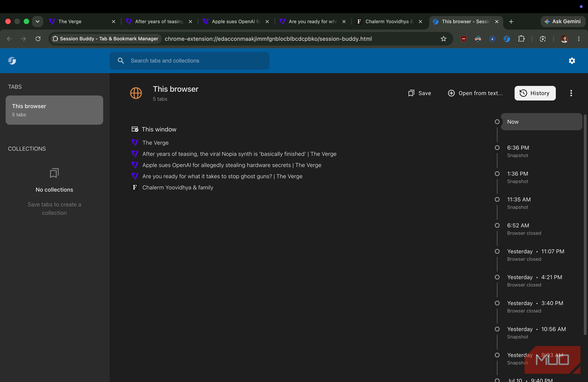Switch to The Verge tab

pyautogui.click(x=82, y=21)
